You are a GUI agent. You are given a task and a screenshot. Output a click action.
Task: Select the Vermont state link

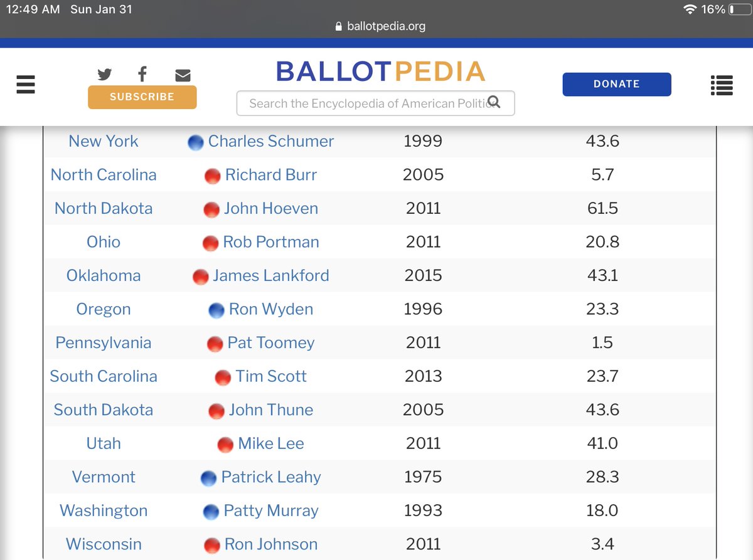(104, 477)
